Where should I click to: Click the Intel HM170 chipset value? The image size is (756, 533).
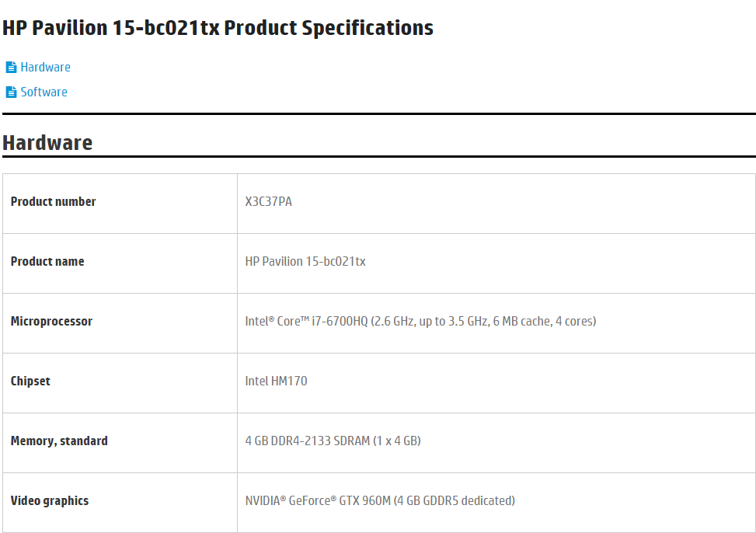pos(277,381)
